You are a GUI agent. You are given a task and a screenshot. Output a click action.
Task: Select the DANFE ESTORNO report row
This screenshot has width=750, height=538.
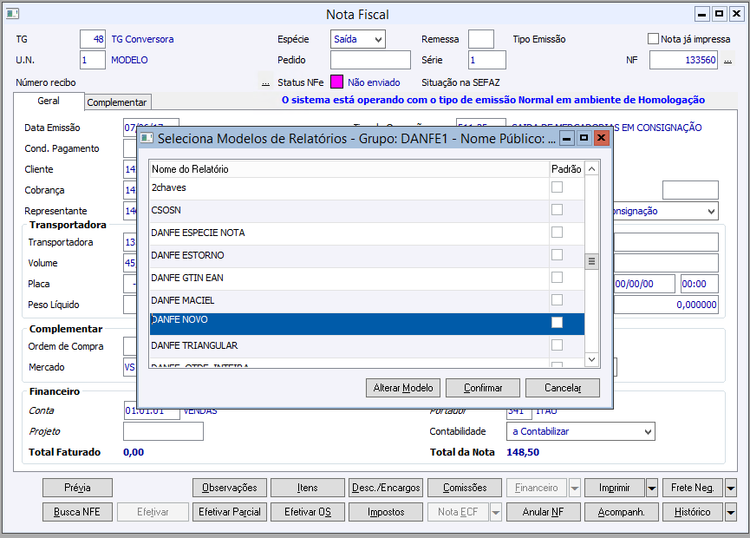367,256
